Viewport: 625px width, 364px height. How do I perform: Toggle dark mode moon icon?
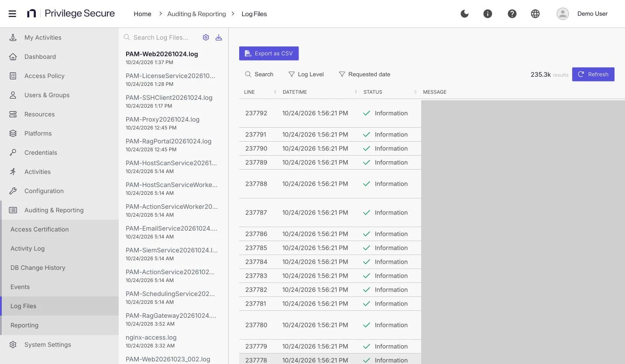[x=465, y=14]
